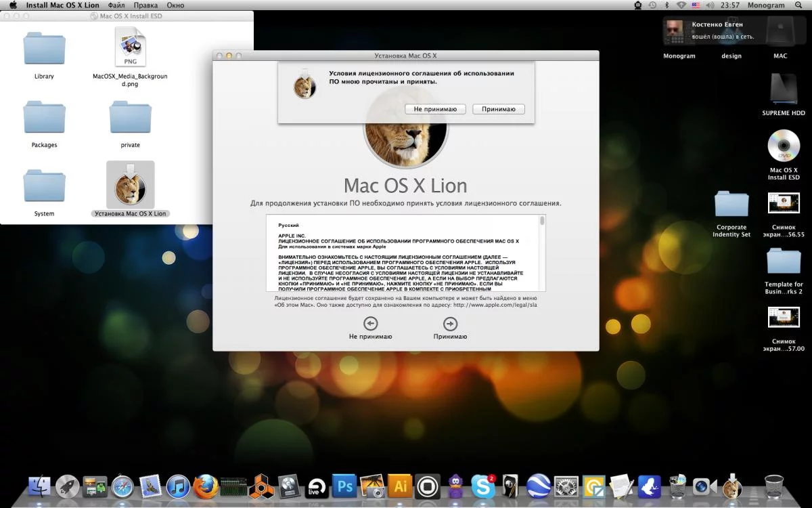
Task: Select the Packages folder
Action: click(x=45, y=118)
